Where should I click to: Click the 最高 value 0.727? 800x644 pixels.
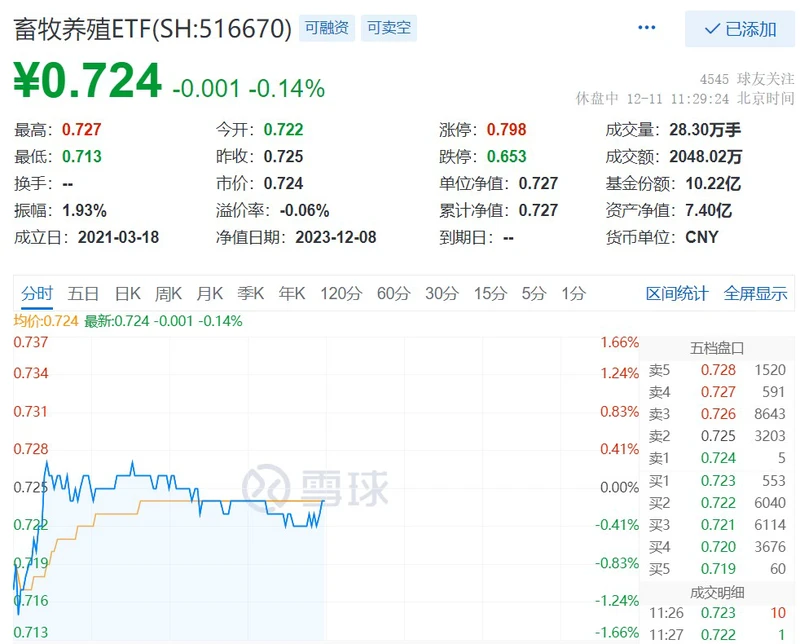(82, 130)
